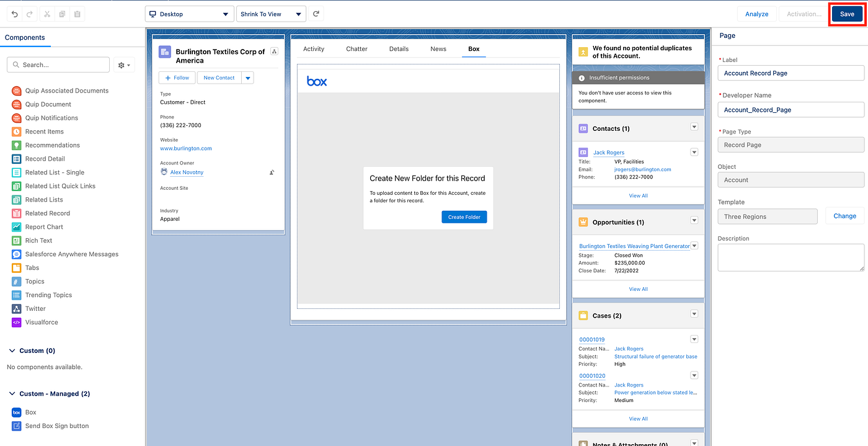Select the Record Detail component
Screen dimensions: 868x446
point(38,159)
